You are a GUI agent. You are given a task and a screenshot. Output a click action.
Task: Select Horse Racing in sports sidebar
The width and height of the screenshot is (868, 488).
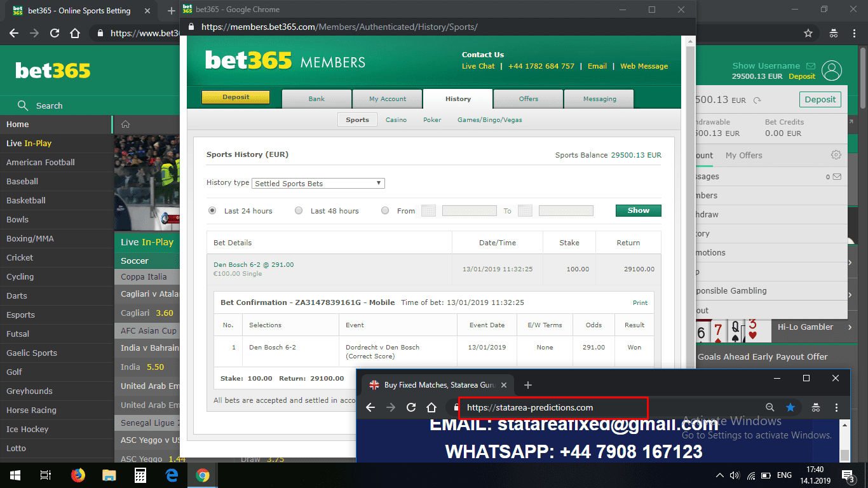coord(31,410)
